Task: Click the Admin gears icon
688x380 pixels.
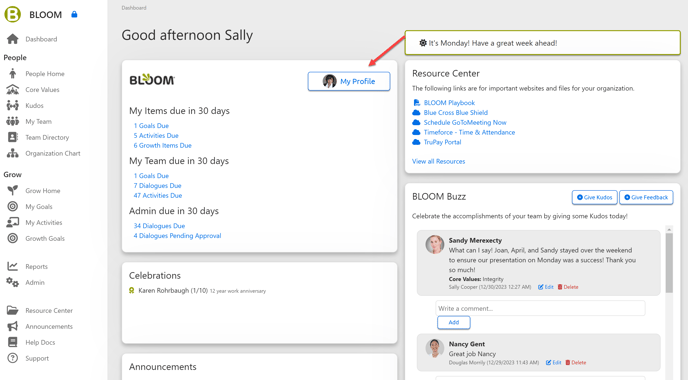Action: (x=13, y=283)
